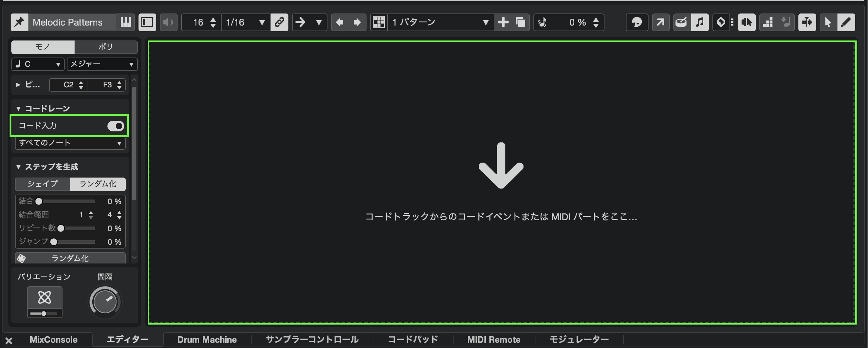Image resolution: width=868 pixels, height=348 pixels.
Task: Click the dice icon on ランダム化 button
Action: [21, 258]
